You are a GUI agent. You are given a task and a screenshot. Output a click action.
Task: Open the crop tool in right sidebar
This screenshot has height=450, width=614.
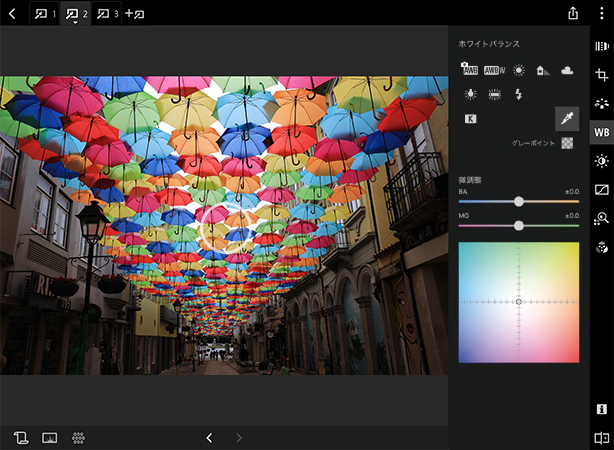click(601, 76)
